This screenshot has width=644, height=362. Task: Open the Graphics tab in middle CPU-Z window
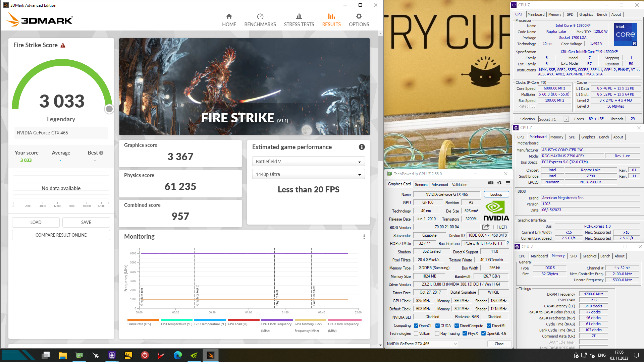[x=588, y=137]
